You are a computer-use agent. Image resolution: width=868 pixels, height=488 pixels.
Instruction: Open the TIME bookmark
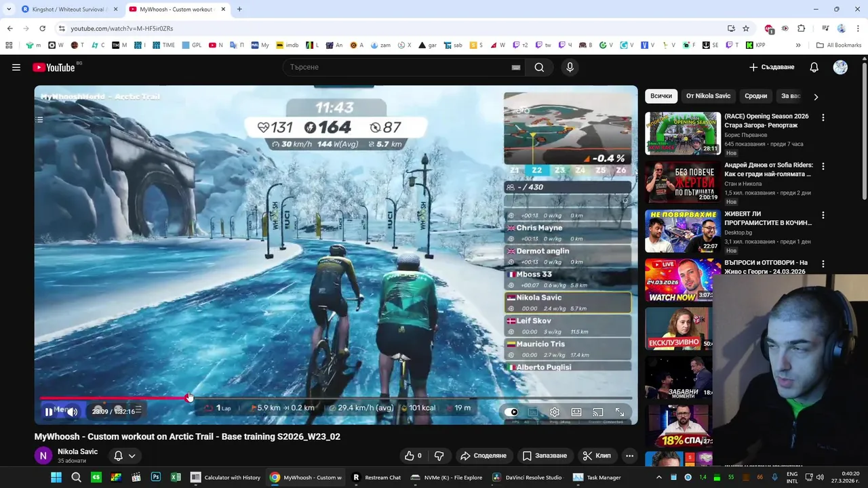coord(163,45)
